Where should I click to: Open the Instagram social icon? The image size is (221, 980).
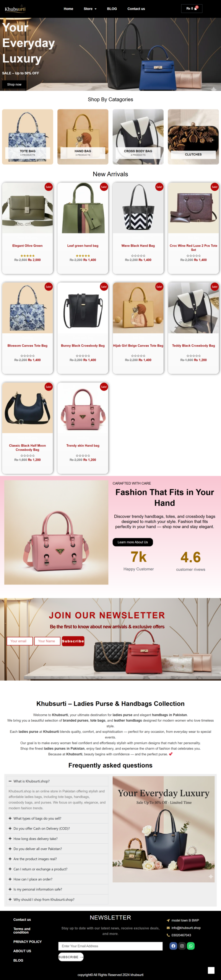182,946
